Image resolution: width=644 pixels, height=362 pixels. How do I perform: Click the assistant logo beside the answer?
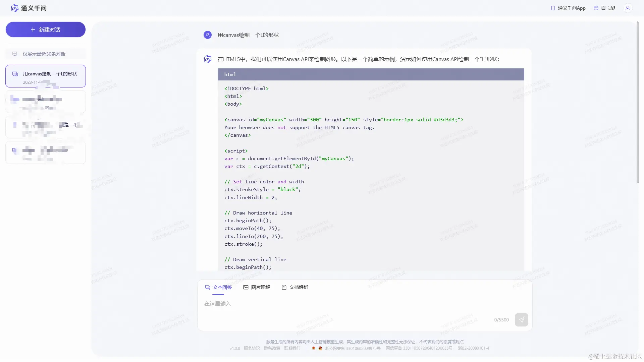pos(208,59)
